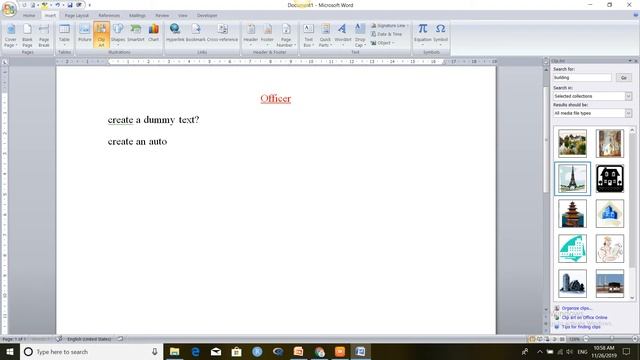This screenshot has width=640, height=360.
Task: Select the red pagoda clip art thumbnail
Action: point(572,213)
